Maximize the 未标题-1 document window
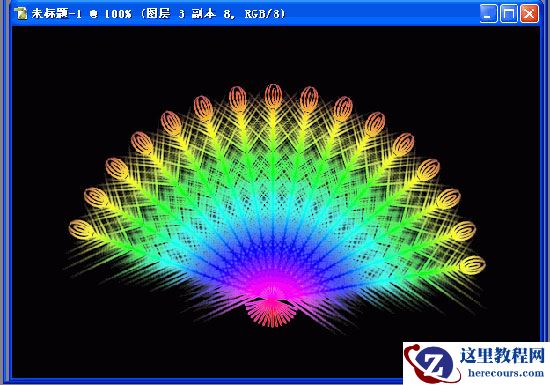Viewport: 550px width, 385px height. 509,14
